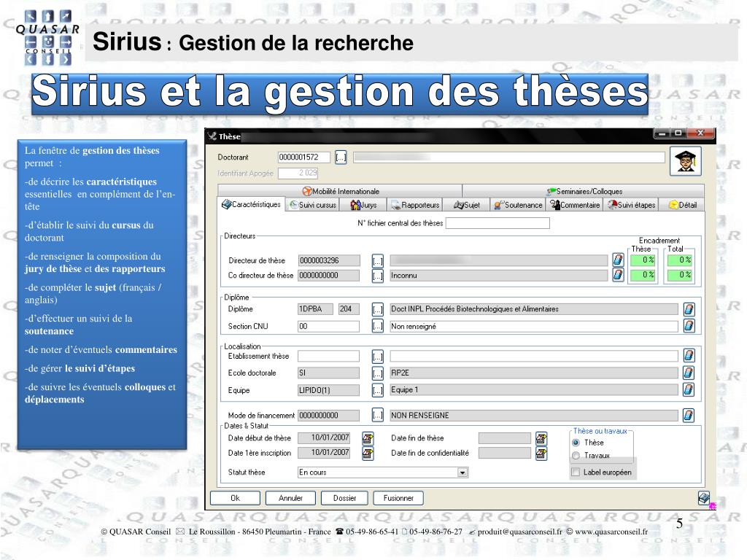Select the Travaux radio button
747x560 pixels.
(576, 456)
